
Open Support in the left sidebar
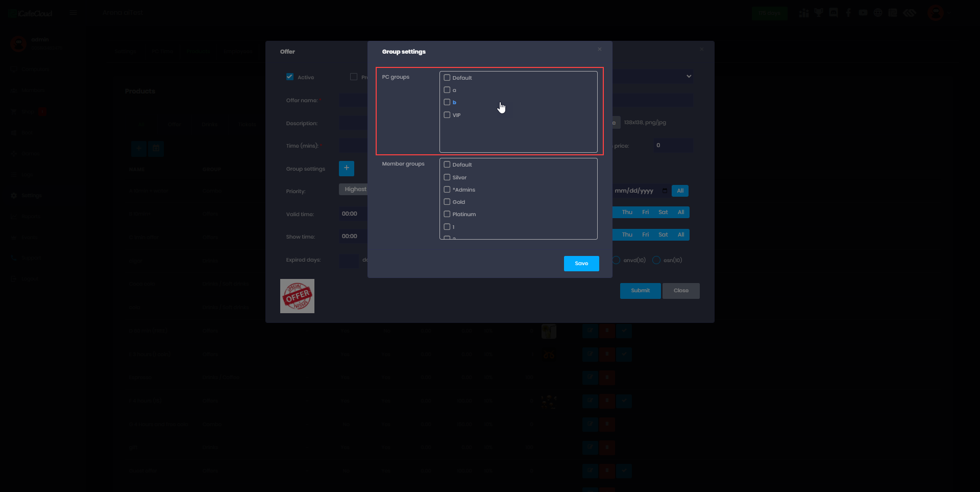pos(26,258)
